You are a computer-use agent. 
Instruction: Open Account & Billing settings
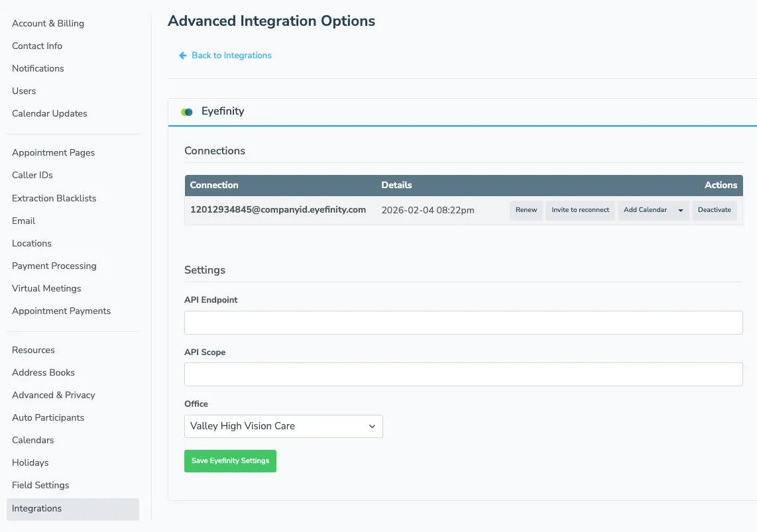pos(48,23)
